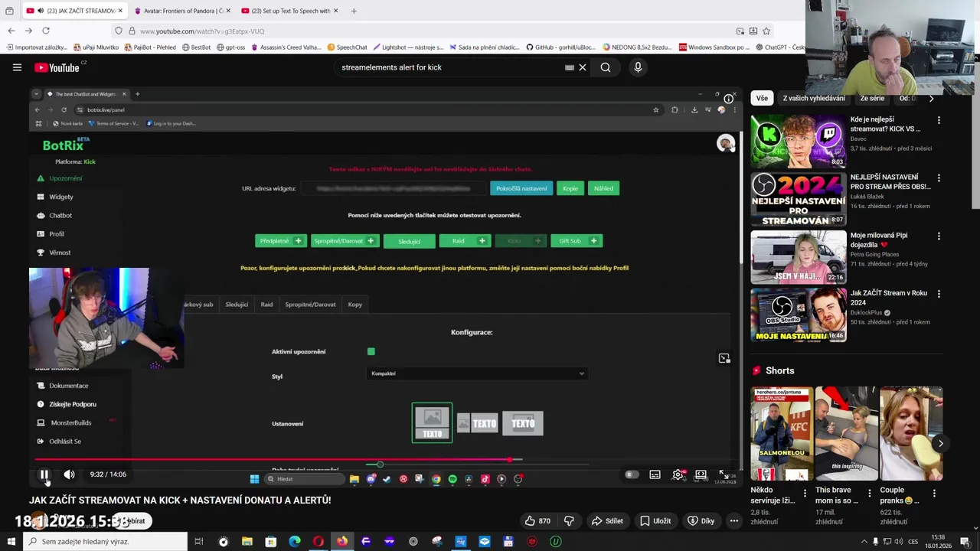Toggle the autoplay switch in player

(631, 474)
